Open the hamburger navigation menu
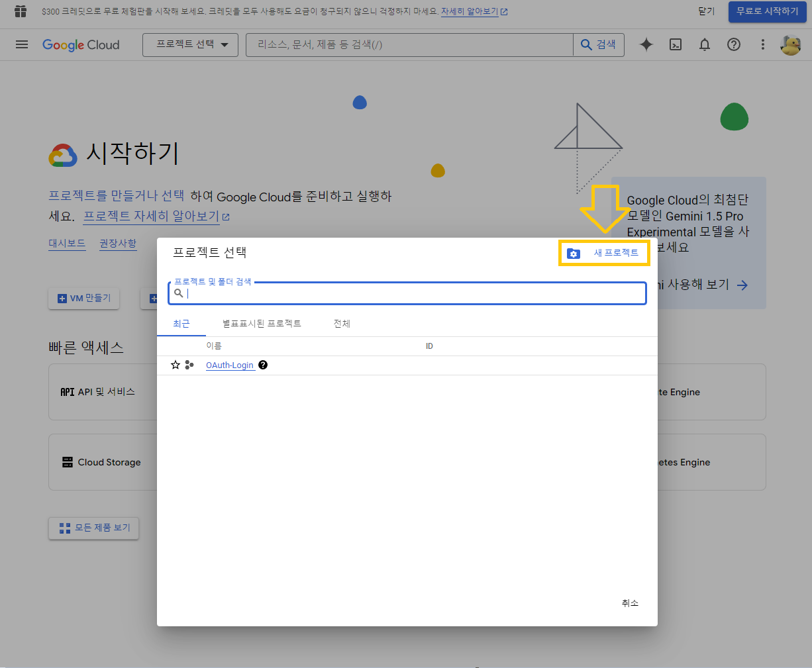Viewport: 812px width, 668px height. [x=22, y=44]
